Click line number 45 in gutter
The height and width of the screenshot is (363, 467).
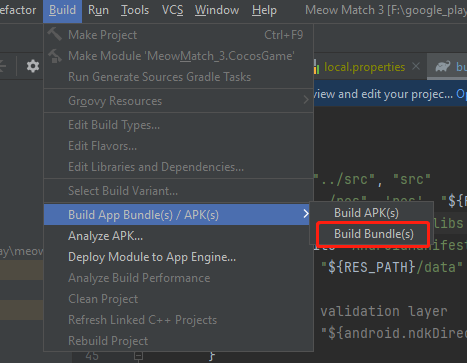[x=92, y=356]
